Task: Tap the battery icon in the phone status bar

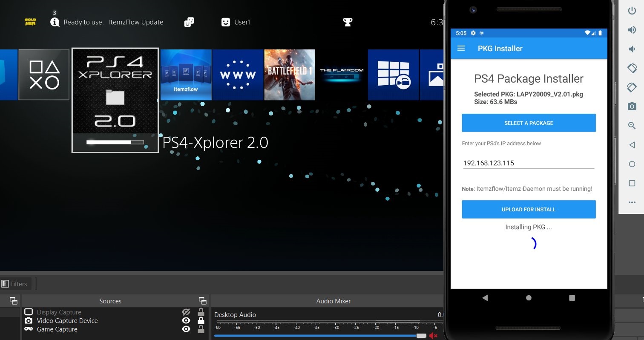Action: (600, 33)
